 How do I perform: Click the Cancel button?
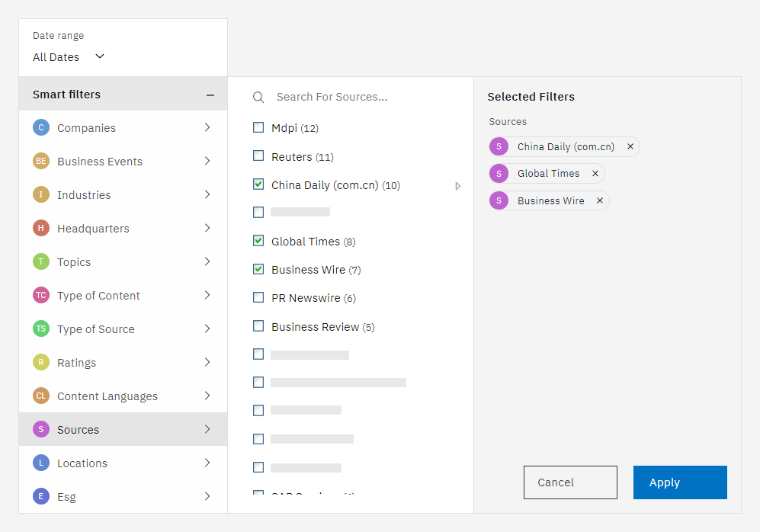(570, 482)
